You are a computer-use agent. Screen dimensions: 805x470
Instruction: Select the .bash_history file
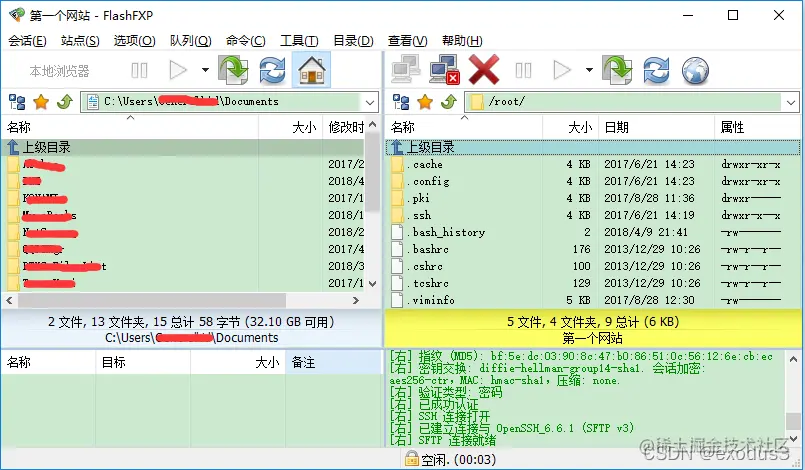pyautogui.click(x=593, y=232)
